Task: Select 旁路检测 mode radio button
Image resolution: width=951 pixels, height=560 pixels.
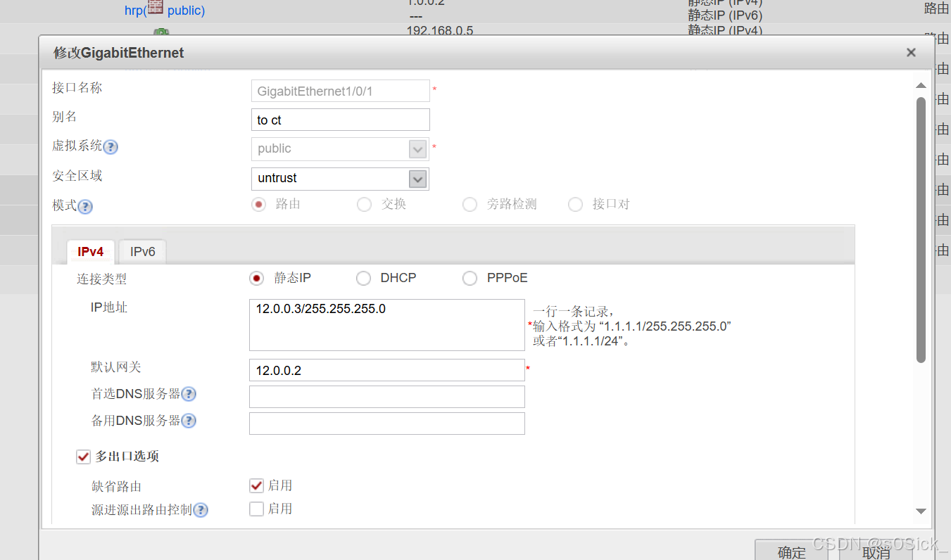Action: click(470, 205)
